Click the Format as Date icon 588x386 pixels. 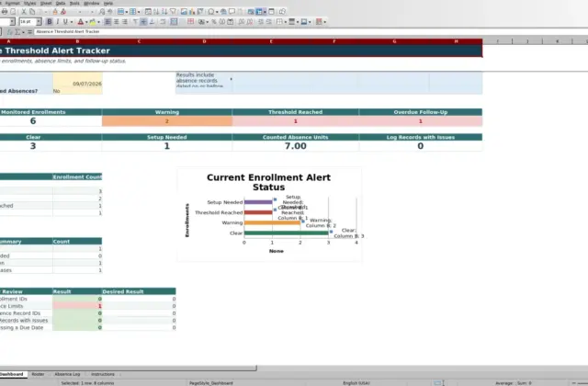(x=231, y=22)
